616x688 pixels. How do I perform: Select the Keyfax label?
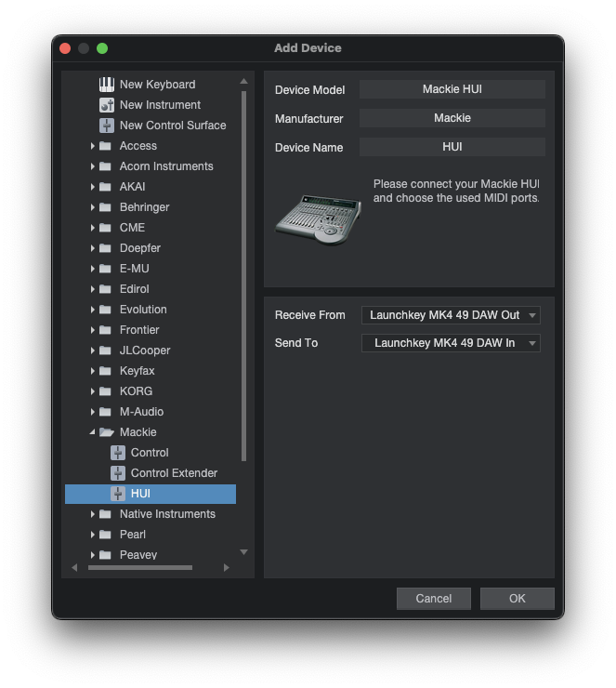tap(137, 371)
